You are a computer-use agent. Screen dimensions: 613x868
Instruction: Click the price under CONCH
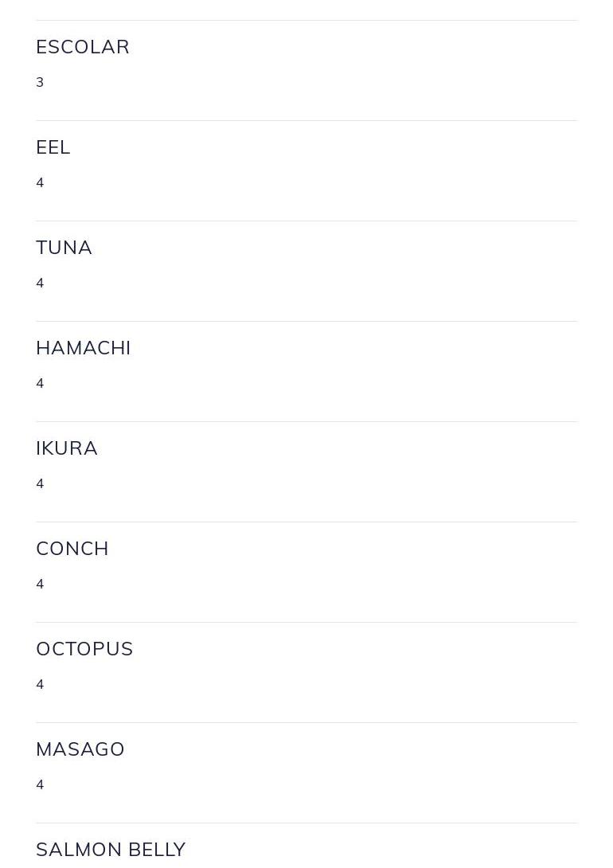click(40, 584)
